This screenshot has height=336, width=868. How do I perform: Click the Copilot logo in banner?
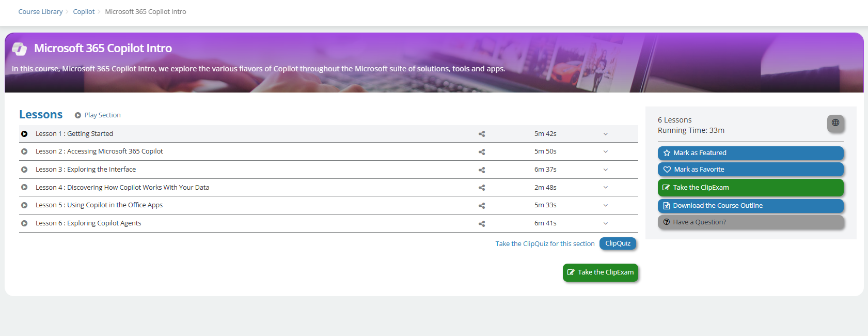(x=20, y=49)
